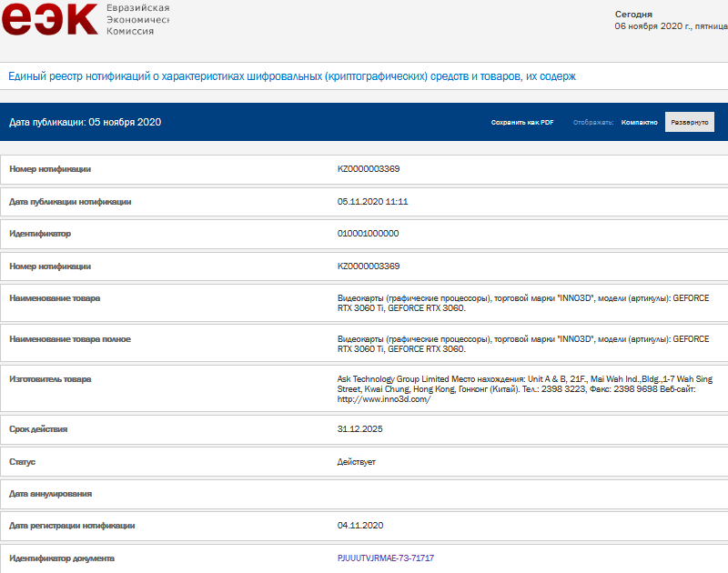
Task: Save the notification via Сохранить как PDF
Action: tap(522, 122)
